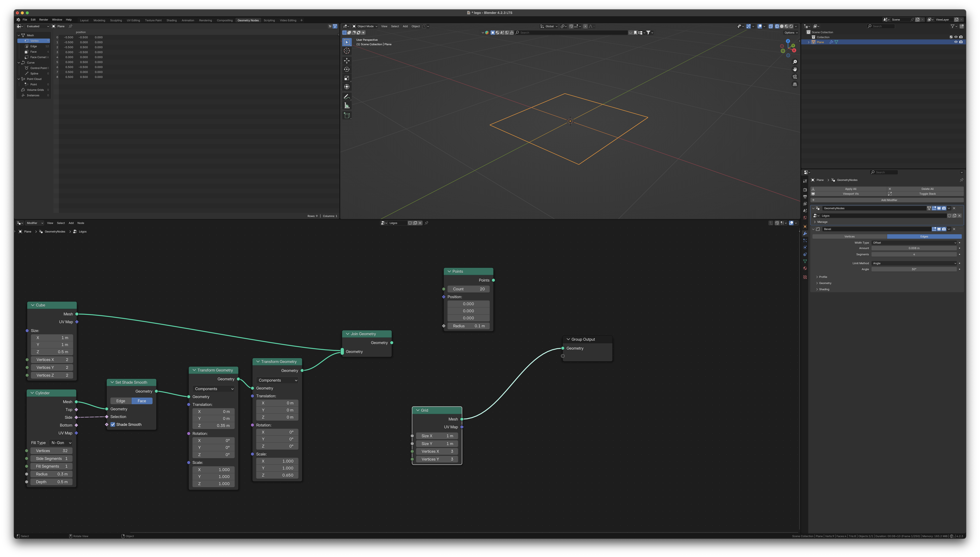The width and height of the screenshot is (980, 557).
Task: Click the pan view hand icon
Action: click(x=795, y=69)
